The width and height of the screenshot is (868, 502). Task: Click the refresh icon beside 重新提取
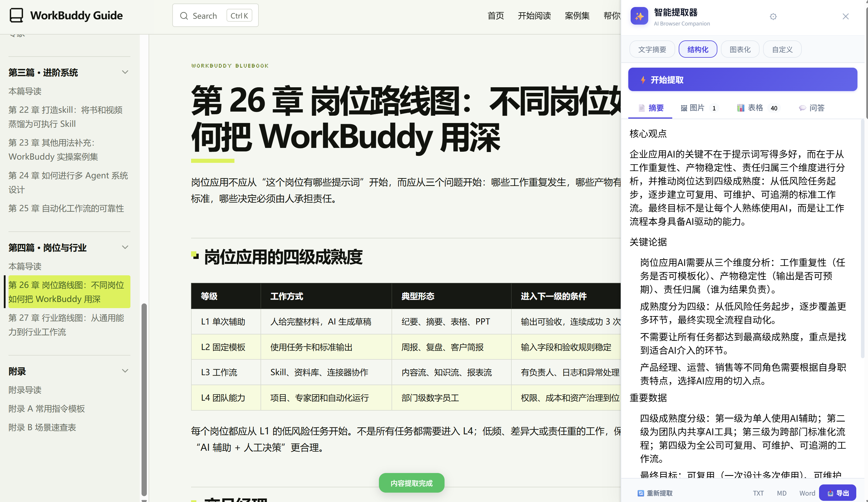tap(640, 493)
